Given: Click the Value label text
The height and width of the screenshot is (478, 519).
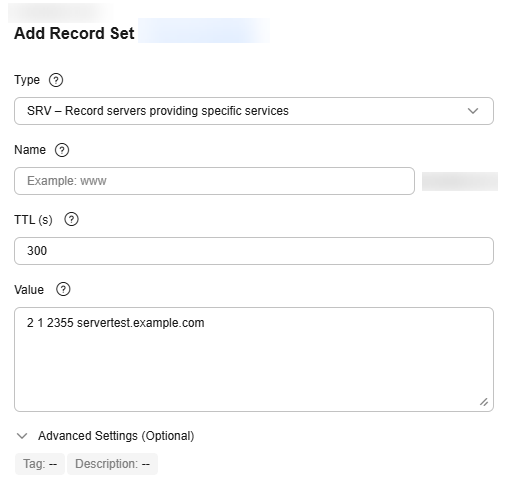Looking at the screenshot, I should (29, 290).
